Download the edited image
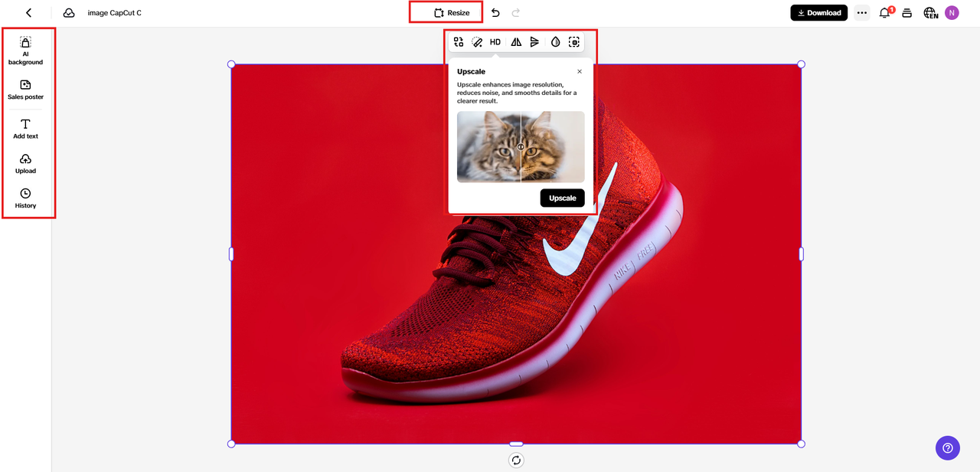Screen dimensions: 980x472 point(819,13)
